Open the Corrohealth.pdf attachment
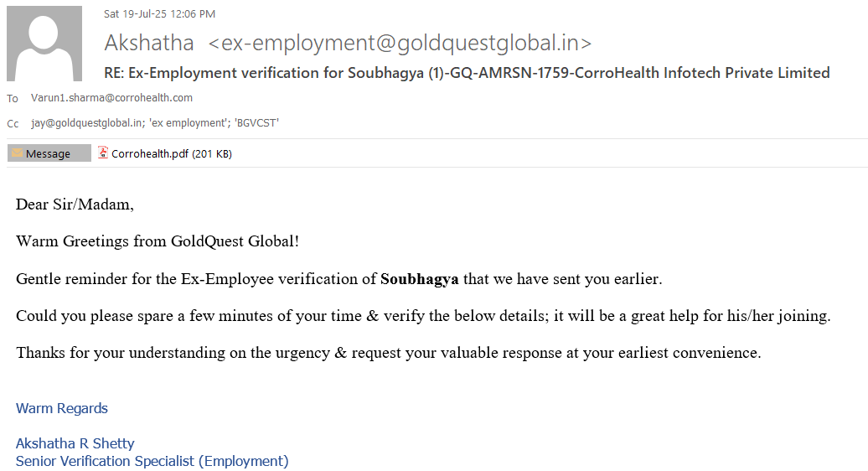Screen dimensions: 868x471 [150, 153]
